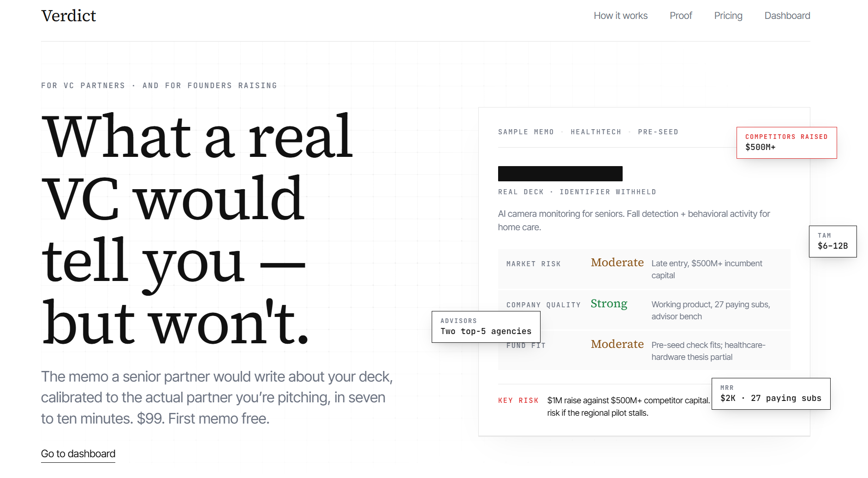
Task: Click the 'PRE-SEED' tag text
Action: tap(658, 132)
